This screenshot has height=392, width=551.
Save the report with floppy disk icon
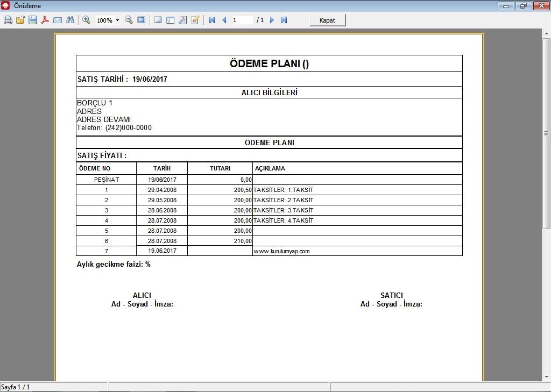click(33, 20)
